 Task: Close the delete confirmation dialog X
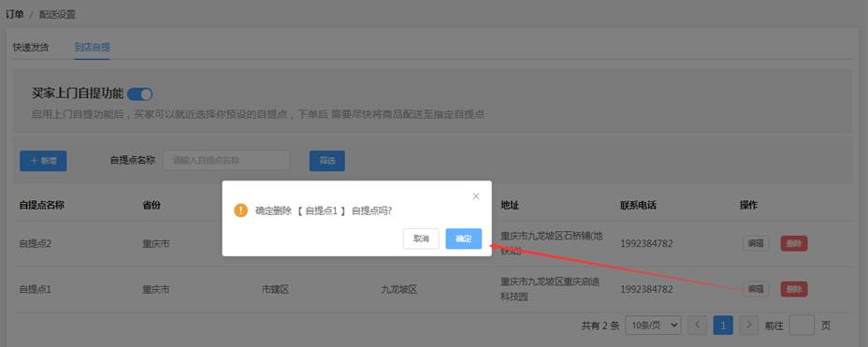[476, 196]
